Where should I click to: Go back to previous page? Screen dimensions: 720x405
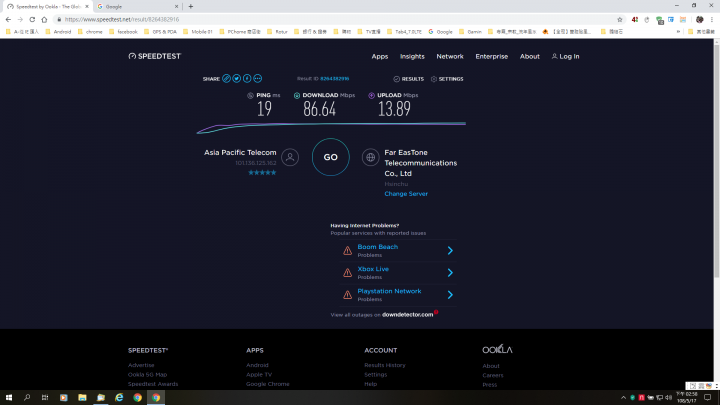pyautogui.click(x=8, y=19)
